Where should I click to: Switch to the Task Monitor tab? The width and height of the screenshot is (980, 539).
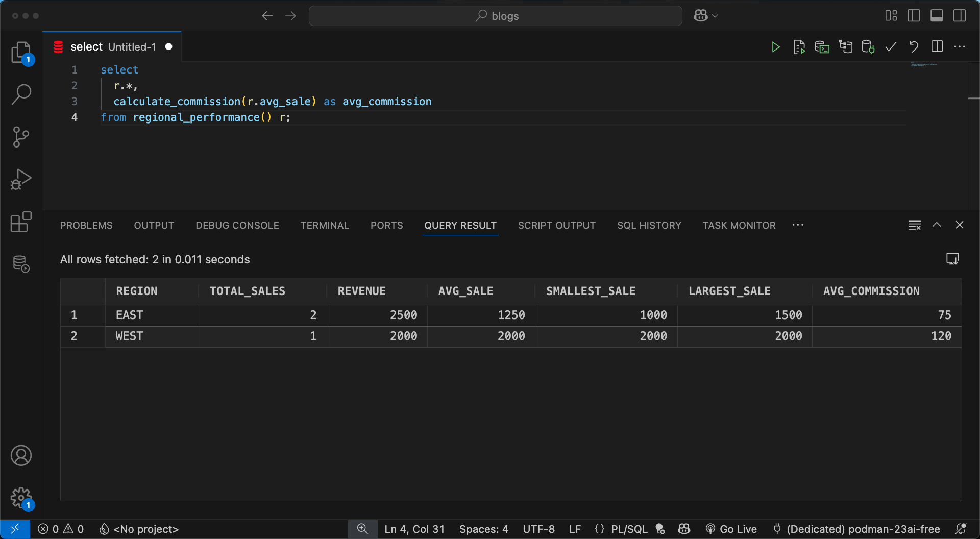[x=739, y=225]
